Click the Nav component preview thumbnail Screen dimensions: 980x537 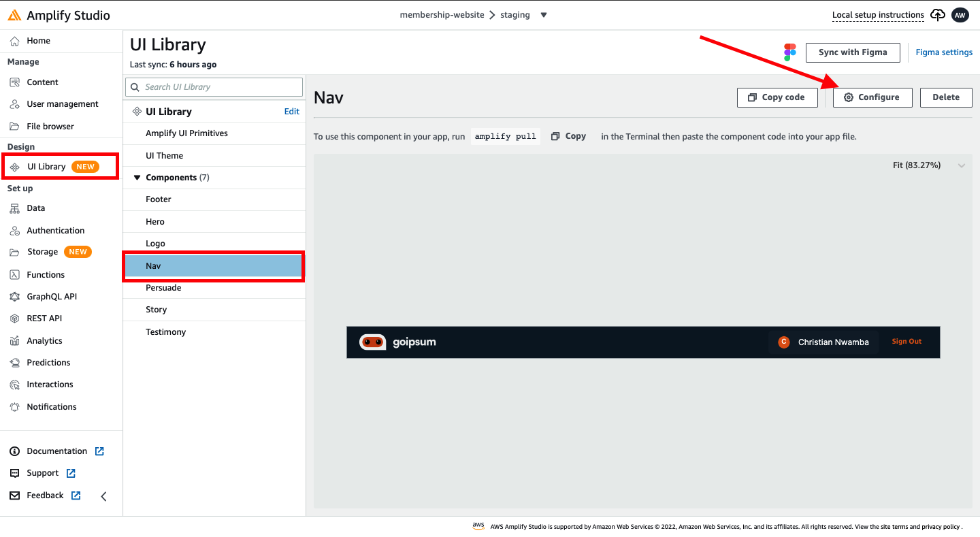click(x=643, y=342)
